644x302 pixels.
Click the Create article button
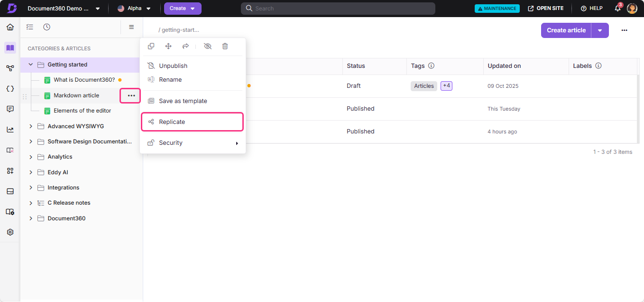point(566,30)
